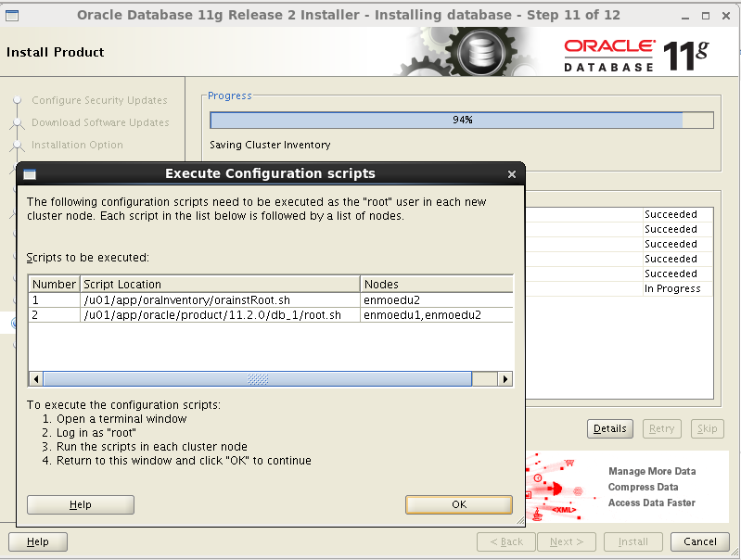
Task: Click the disabled Next button
Action: click(566, 541)
